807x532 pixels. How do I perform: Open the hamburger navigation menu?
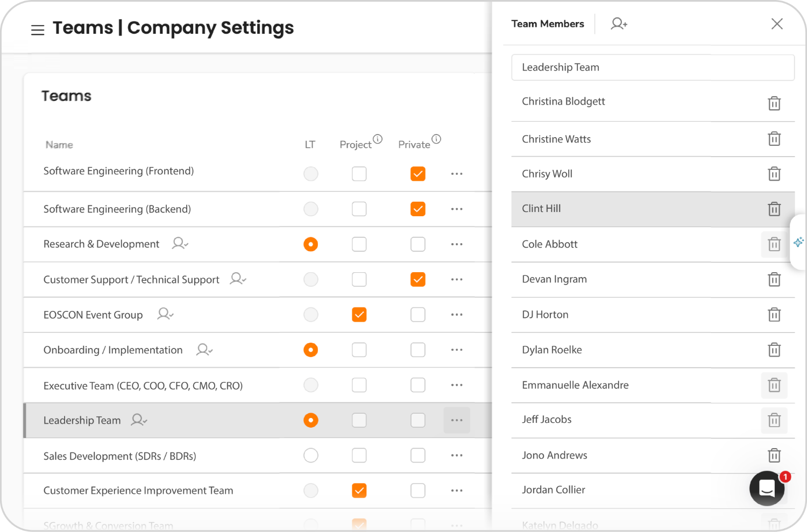(38, 30)
